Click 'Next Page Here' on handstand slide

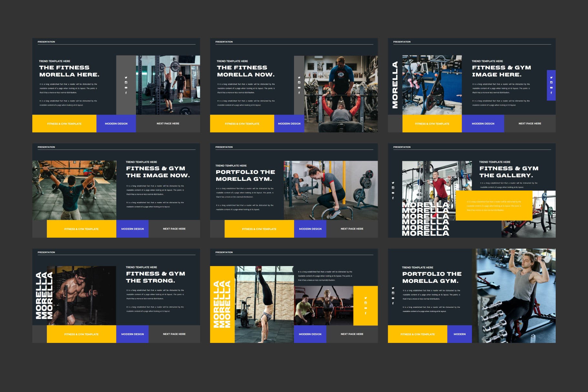(352, 334)
